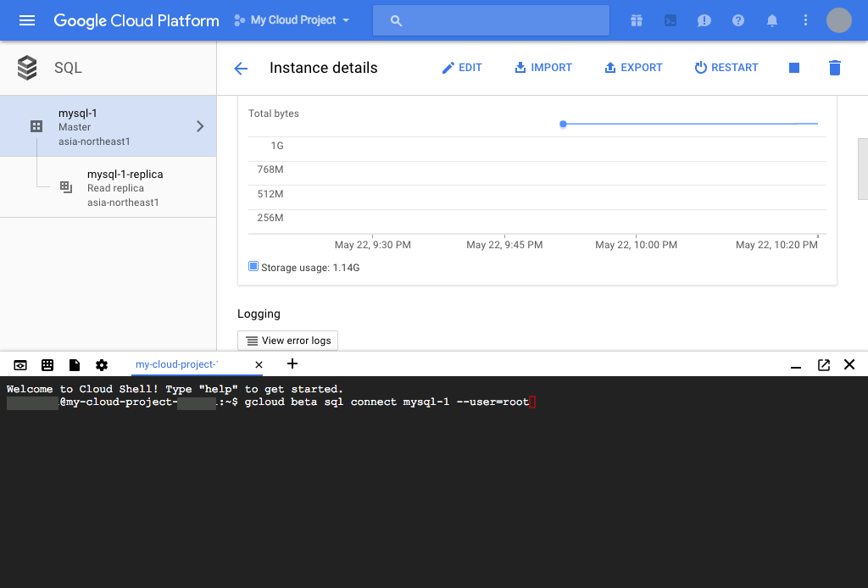Toggle the Storage usage legend checkbox
The image size is (868, 588).
coord(253,266)
